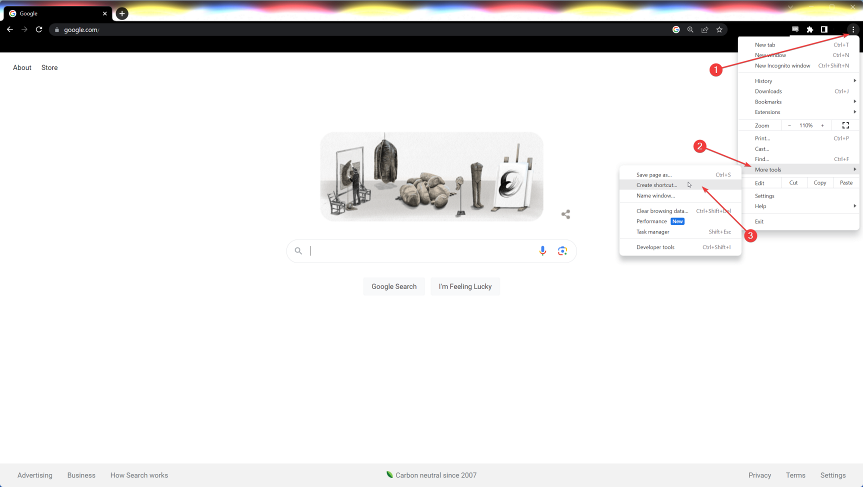Expand the History submenu
The image size is (863, 487).
pos(799,81)
